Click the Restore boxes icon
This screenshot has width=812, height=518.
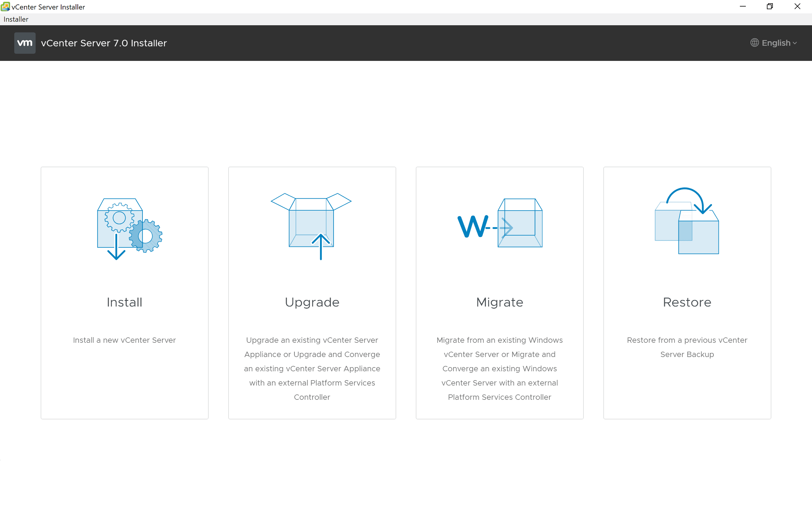pos(687,221)
